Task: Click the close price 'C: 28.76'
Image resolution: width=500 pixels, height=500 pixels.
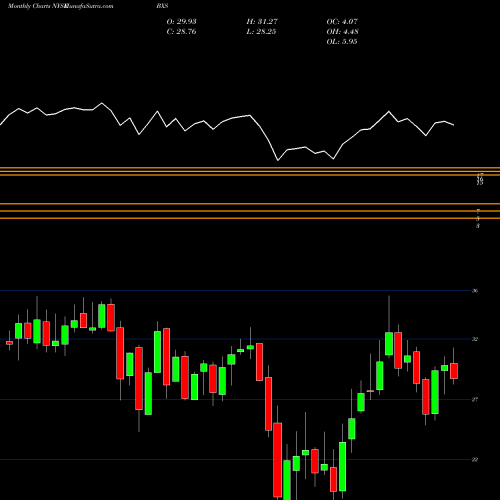Action: tap(181, 32)
